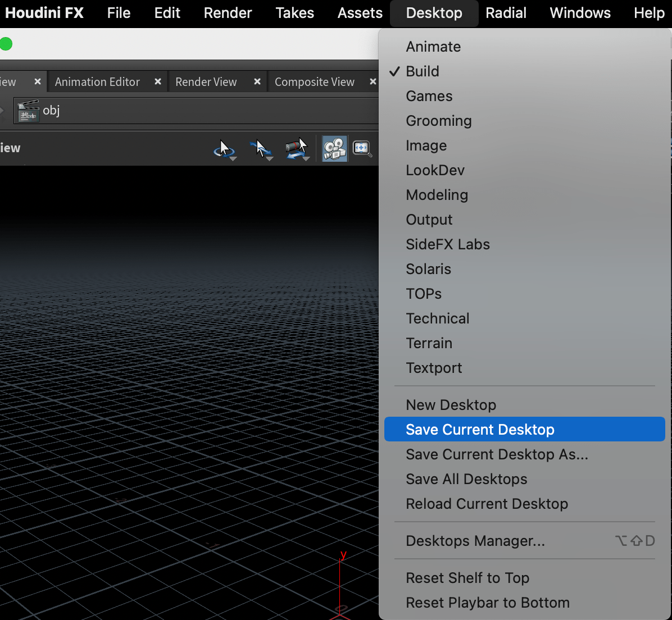Switch to the Textport desktop
Image resolution: width=672 pixels, height=620 pixels.
pyautogui.click(x=525, y=368)
